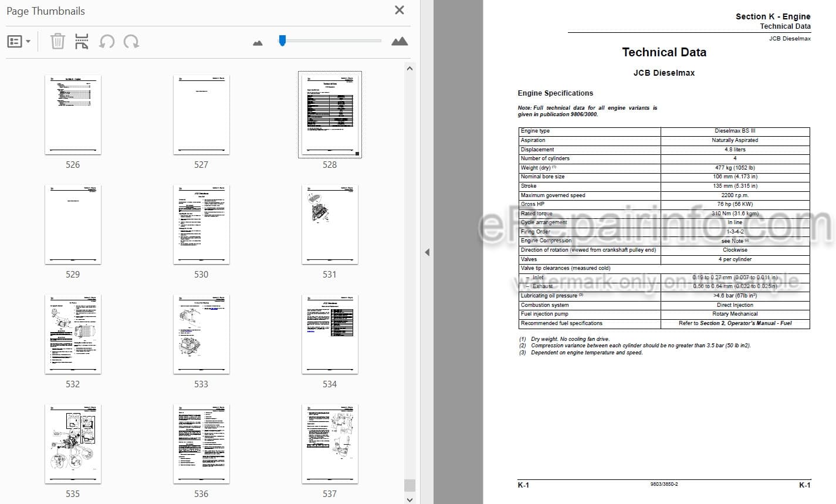The width and height of the screenshot is (836, 504).
Task: Select page 530 thumbnail
Action: pos(201,224)
